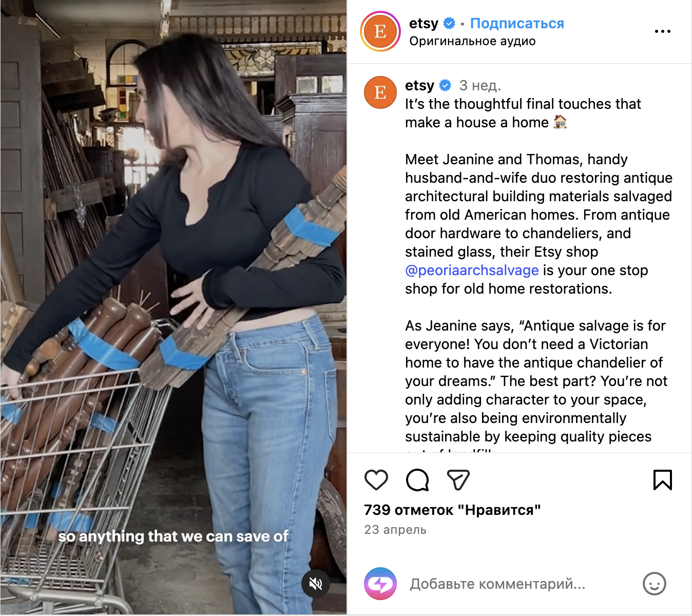Click the colorful avatar beside the comment box
The image size is (692, 616).
pyautogui.click(x=380, y=584)
